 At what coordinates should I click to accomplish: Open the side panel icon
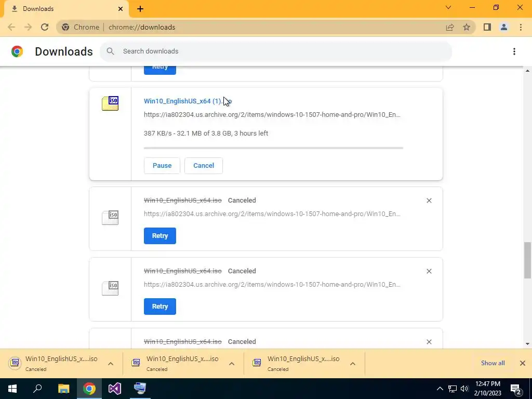tap(487, 27)
